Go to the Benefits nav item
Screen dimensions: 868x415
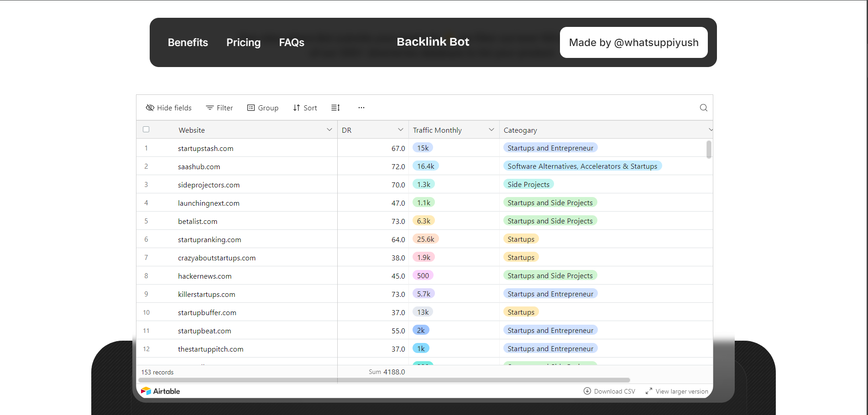point(188,42)
